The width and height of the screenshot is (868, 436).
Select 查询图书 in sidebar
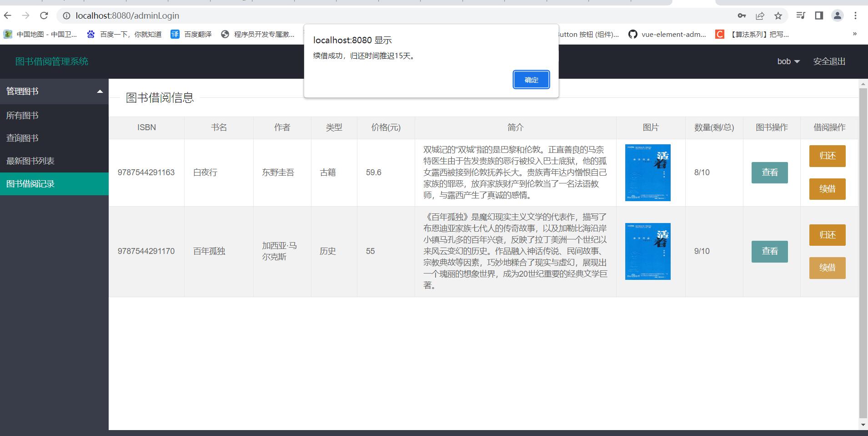coord(54,138)
